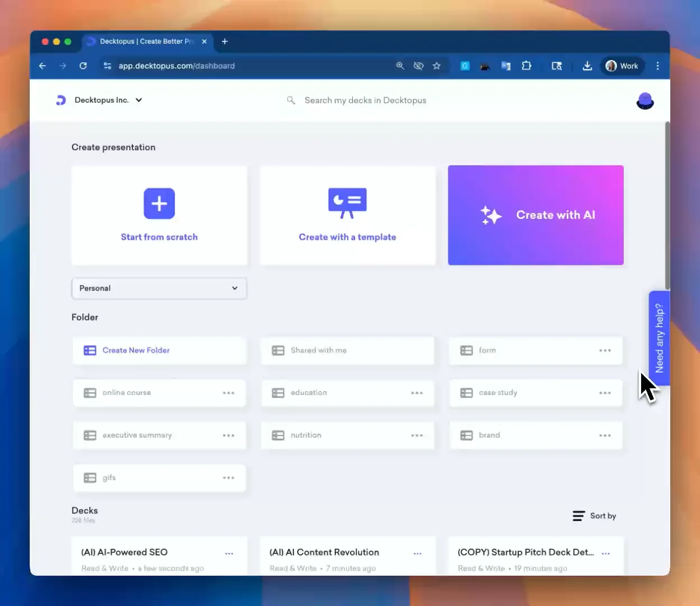Screen dimensions: 700x606
Task: Open three-dot menu for education folder
Action: pyautogui.click(x=417, y=393)
